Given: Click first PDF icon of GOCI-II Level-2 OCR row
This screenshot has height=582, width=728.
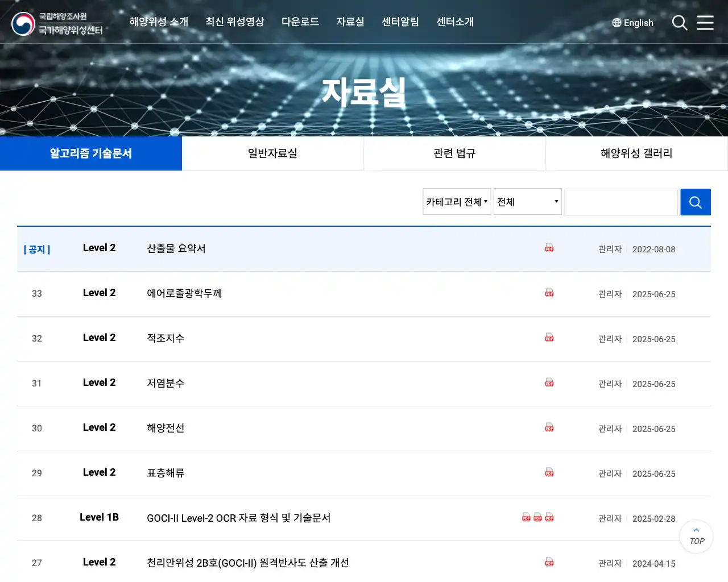Looking at the screenshot, I should coord(526,517).
